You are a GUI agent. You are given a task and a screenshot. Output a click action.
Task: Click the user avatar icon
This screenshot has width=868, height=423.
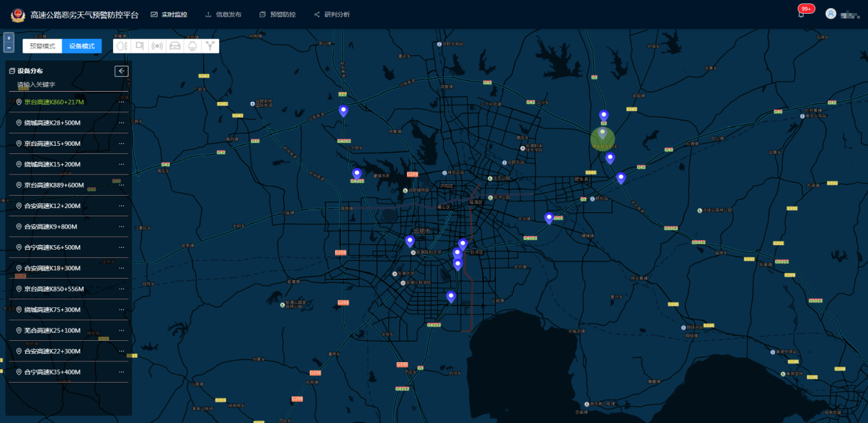(830, 14)
